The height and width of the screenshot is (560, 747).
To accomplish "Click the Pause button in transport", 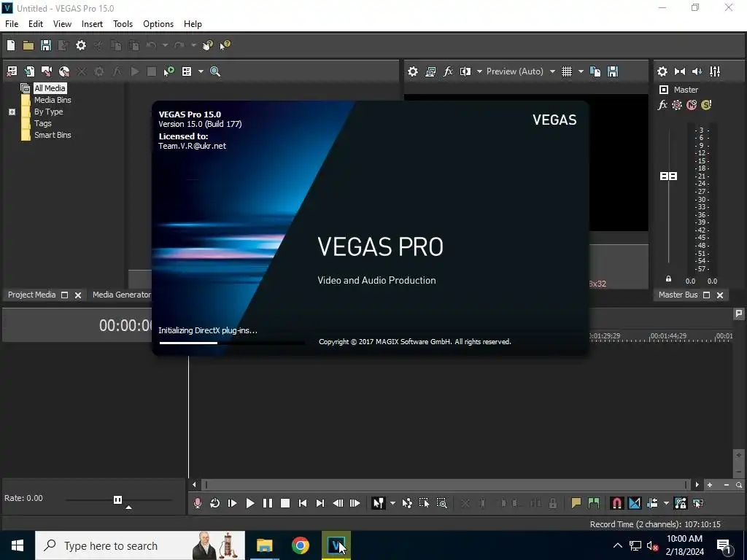I will pos(268,503).
